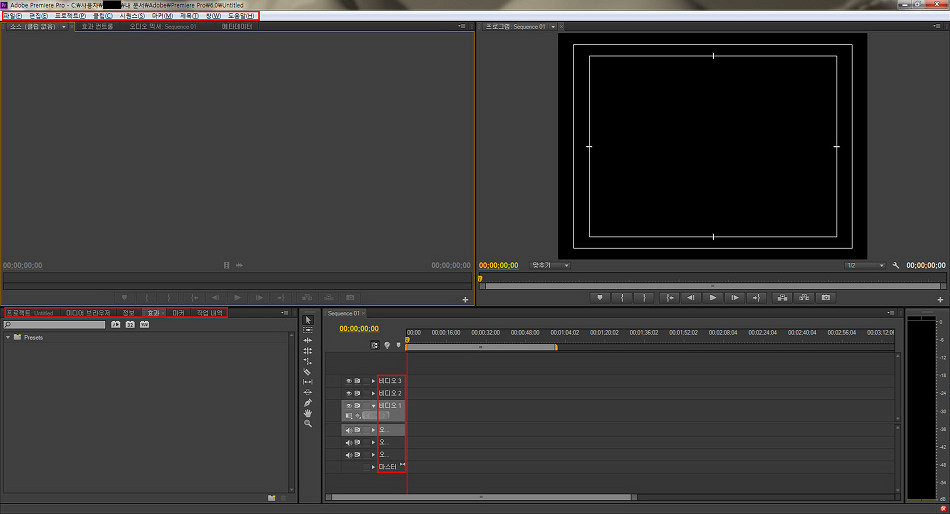Select the Hand tool

coord(308,412)
